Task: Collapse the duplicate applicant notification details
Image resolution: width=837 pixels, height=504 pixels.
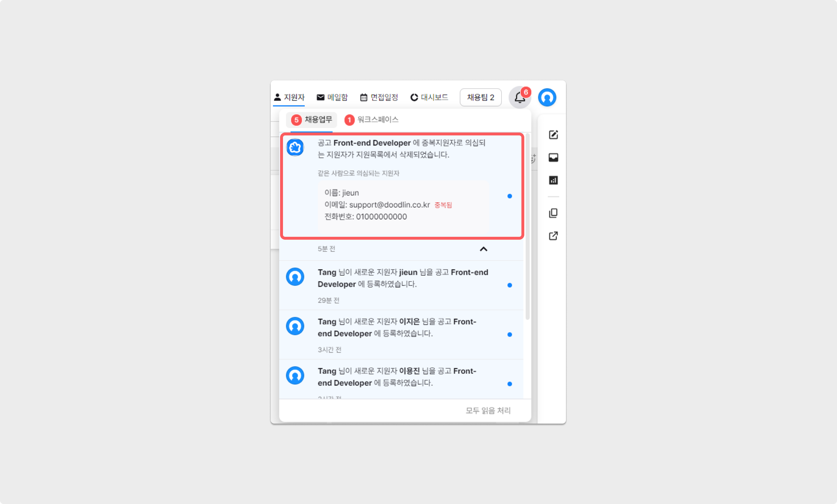Action: [483, 249]
